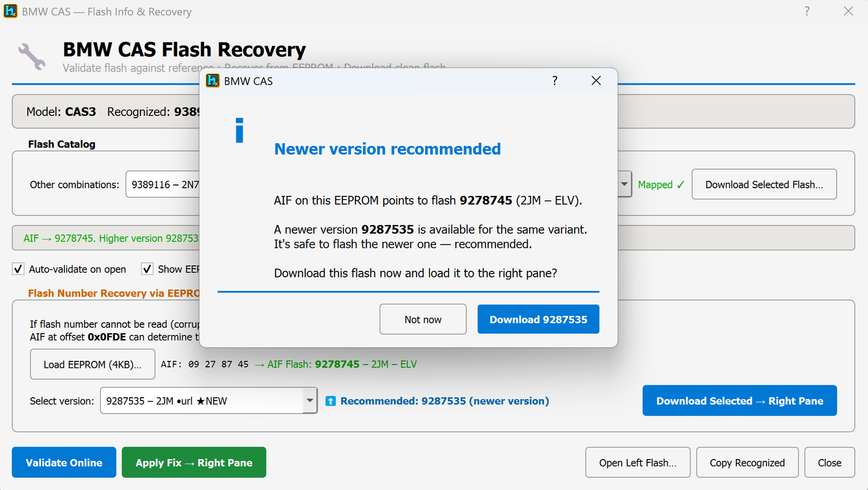This screenshot has height=490, width=868.
Task: Click the Newer version recommended heading
Action: pyautogui.click(x=387, y=149)
